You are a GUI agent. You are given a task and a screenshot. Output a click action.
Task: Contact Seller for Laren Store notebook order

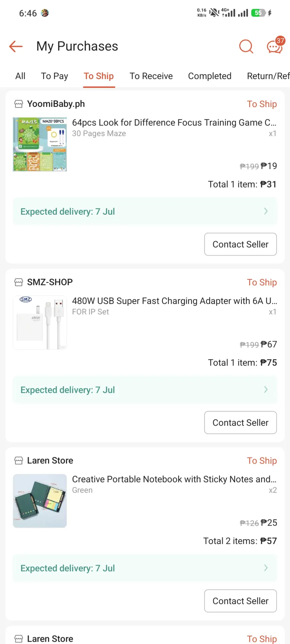241,601
